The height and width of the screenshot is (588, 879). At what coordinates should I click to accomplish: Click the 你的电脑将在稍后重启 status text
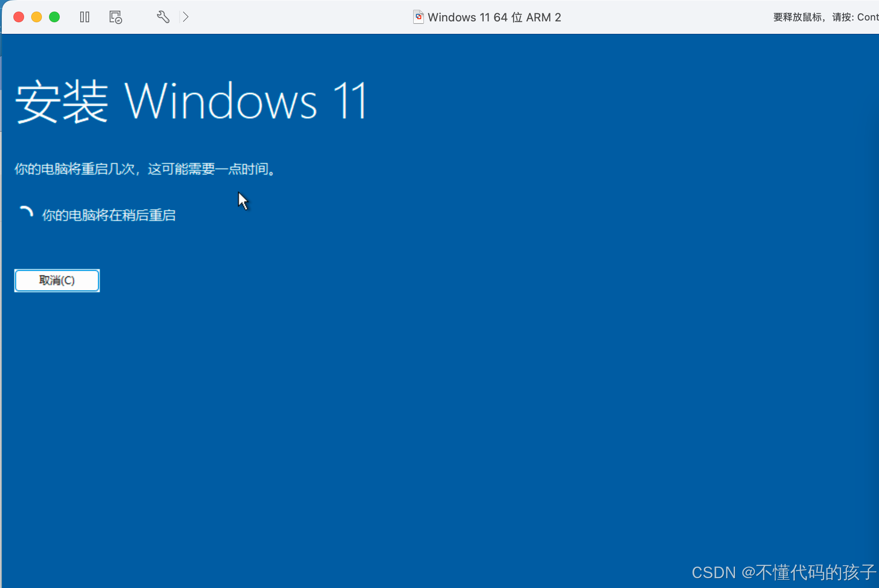coord(109,216)
